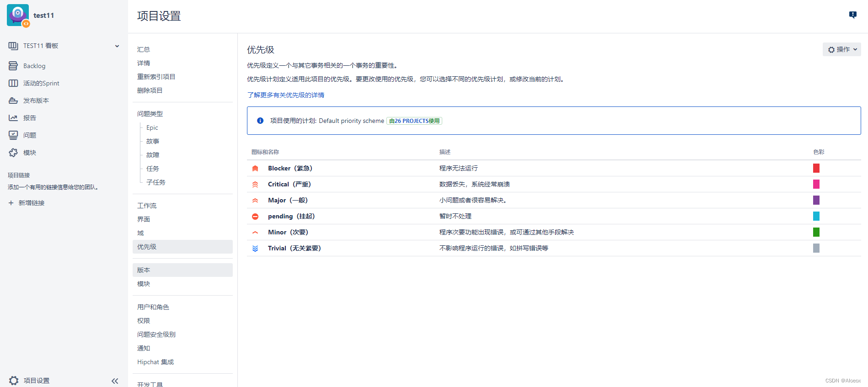Screen dimensions: 868x387
Task: Click the Blocker priority icon
Action: pos(255,168)
